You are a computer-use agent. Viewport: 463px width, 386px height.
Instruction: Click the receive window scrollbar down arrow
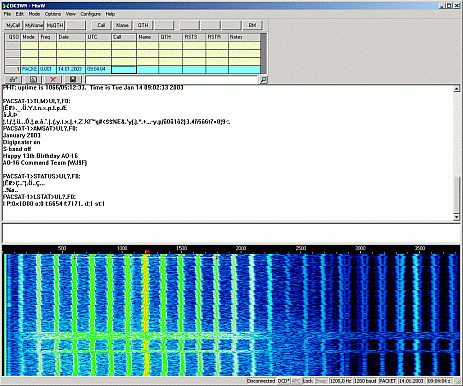[457, 217]
